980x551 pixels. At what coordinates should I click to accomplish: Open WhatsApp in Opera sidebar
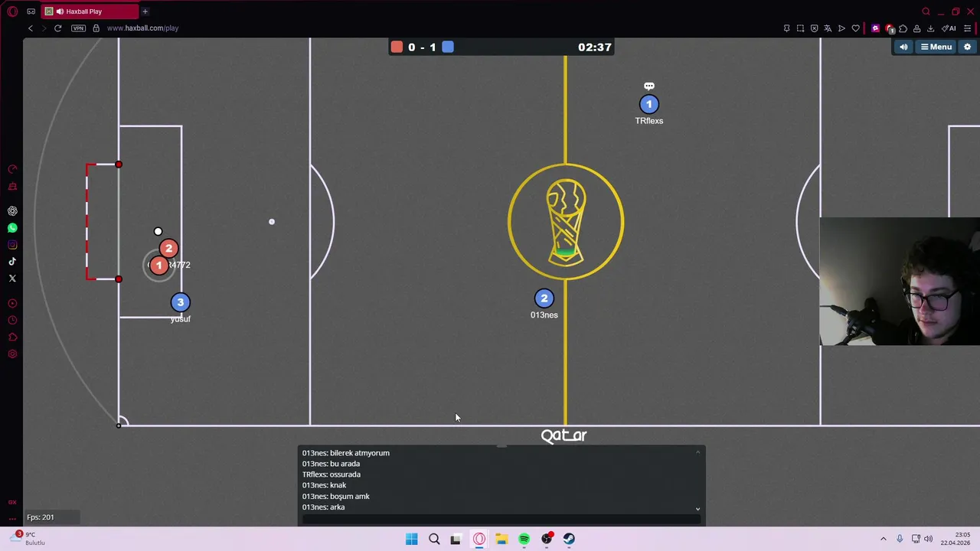tap(12, 227)
